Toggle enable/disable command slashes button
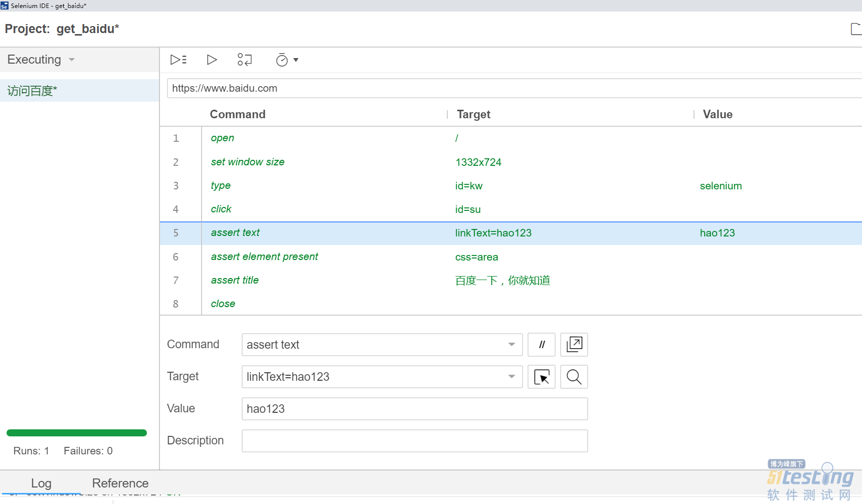 click(x=542, y=345)
